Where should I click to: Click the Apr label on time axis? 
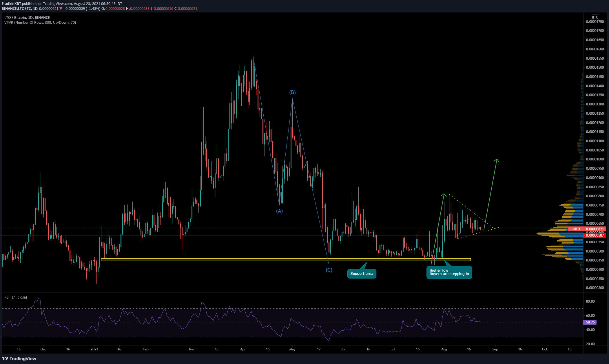pos(243,349)
